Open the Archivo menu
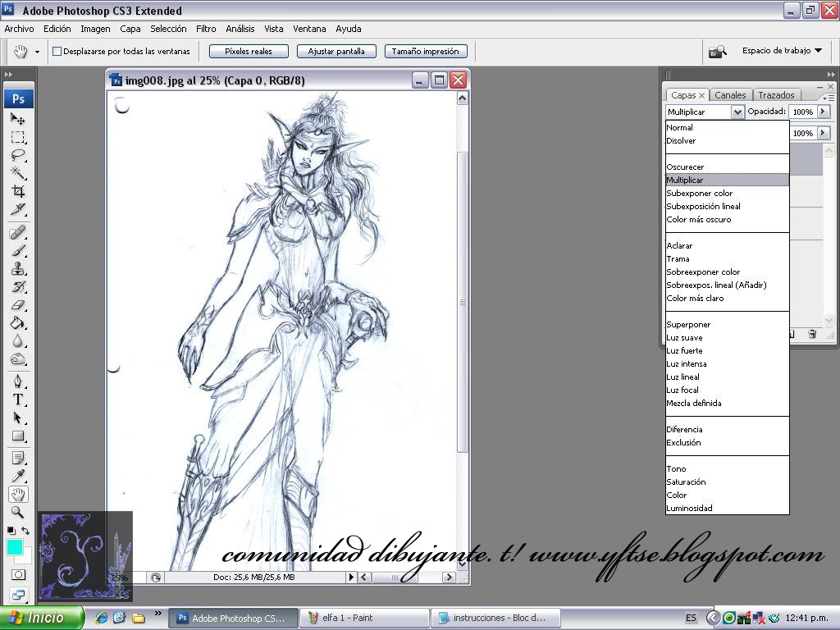This screenshot has height=630, width=840. point(20,29)
